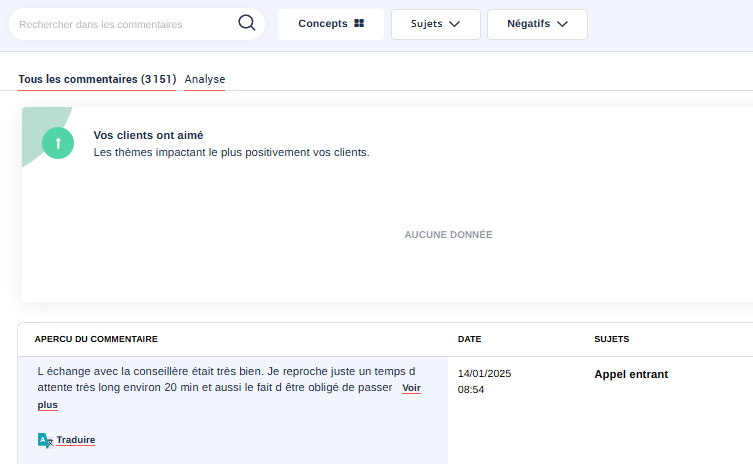Click the green upward arrow icon
This screenshot has height=464, width=753.
click(x=58, y=143)
